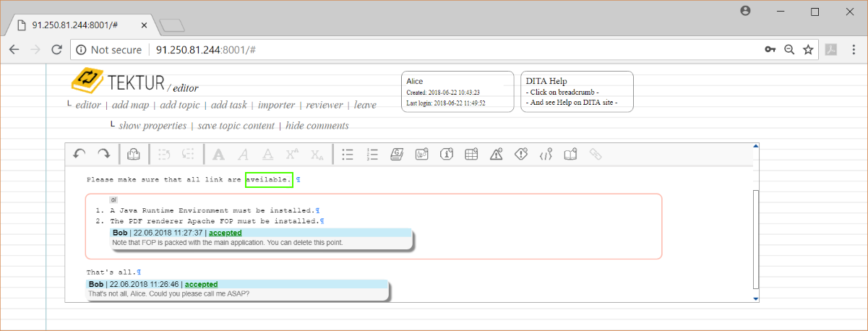Toggle accepted status on Bob's FOP comment
Screen dimensions: 868x331
point(225,233)
